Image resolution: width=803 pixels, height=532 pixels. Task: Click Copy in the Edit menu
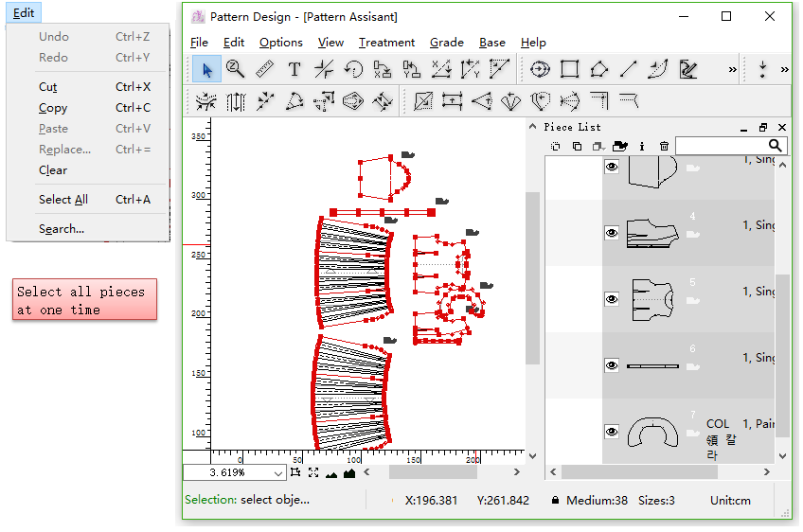coord(53,108)
